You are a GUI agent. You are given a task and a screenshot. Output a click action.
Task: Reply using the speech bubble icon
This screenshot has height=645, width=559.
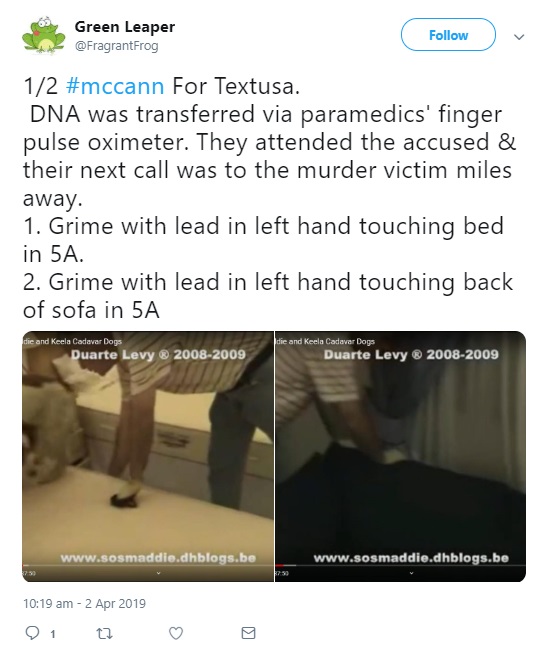point(32,632)
